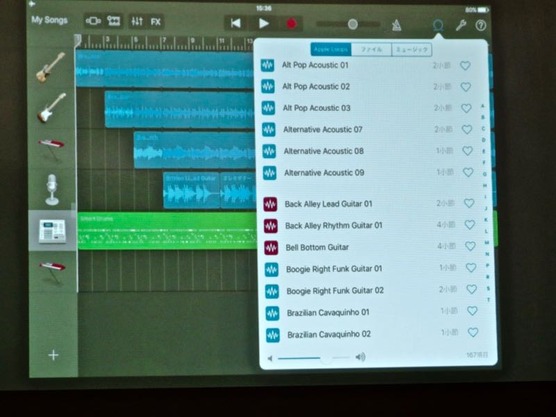Select the drum machine track icon

coord(52,231)
